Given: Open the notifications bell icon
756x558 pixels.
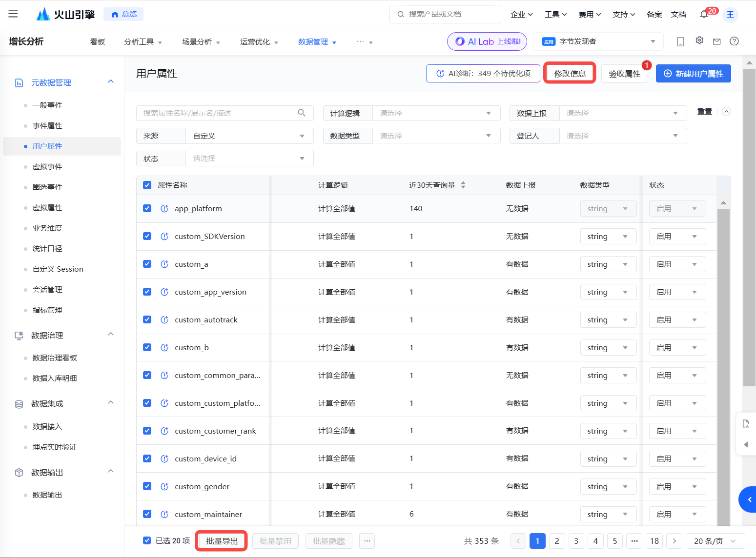Looking at the screenshot, I should coord(704,14).
